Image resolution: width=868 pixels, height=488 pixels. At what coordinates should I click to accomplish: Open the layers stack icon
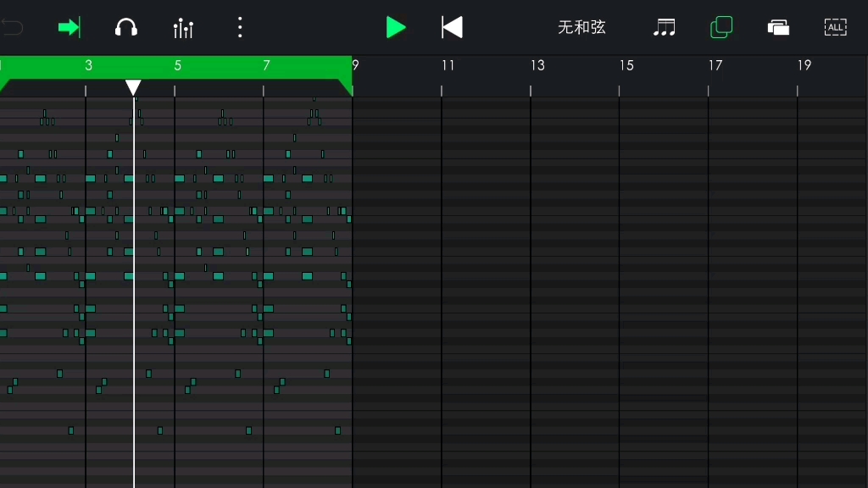click(778, 28)
